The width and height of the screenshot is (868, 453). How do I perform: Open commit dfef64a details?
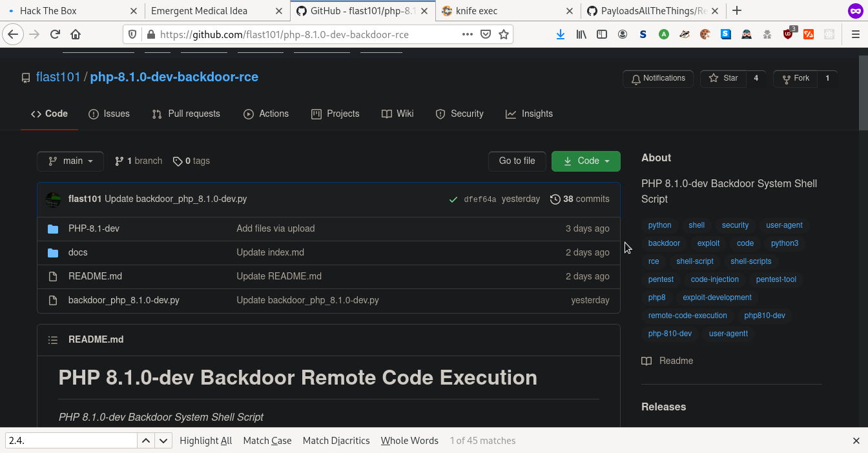pos(480,199)
